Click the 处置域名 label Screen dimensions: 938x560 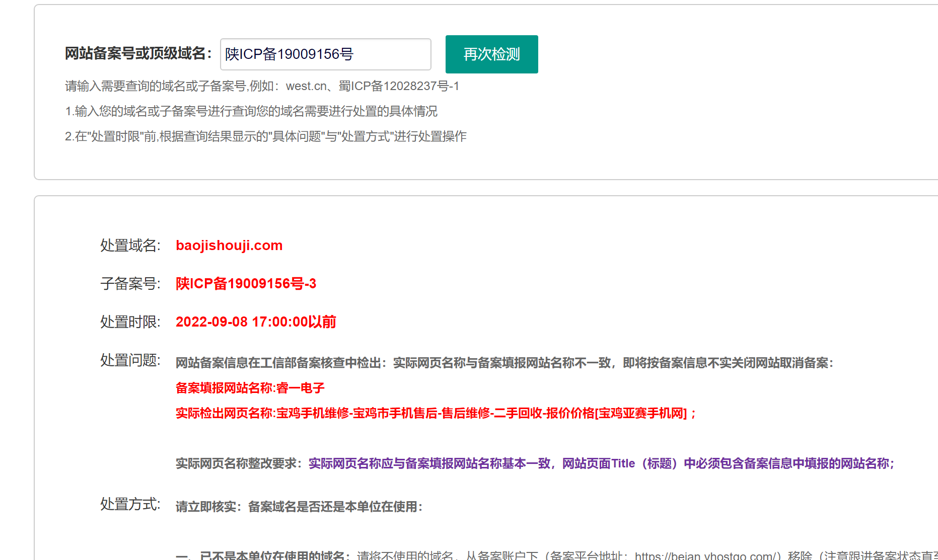pos(130,246)
